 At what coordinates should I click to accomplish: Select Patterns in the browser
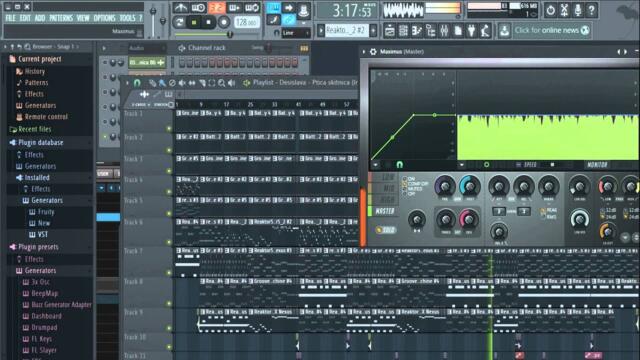click(x=36, y=83)
